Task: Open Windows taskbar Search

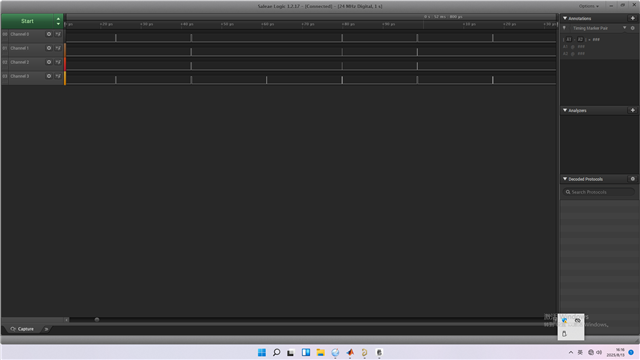Action: tap(276, 352)
